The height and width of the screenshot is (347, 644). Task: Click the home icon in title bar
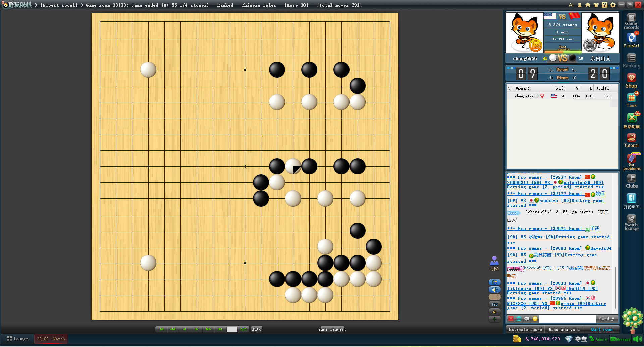click(588, 5)
